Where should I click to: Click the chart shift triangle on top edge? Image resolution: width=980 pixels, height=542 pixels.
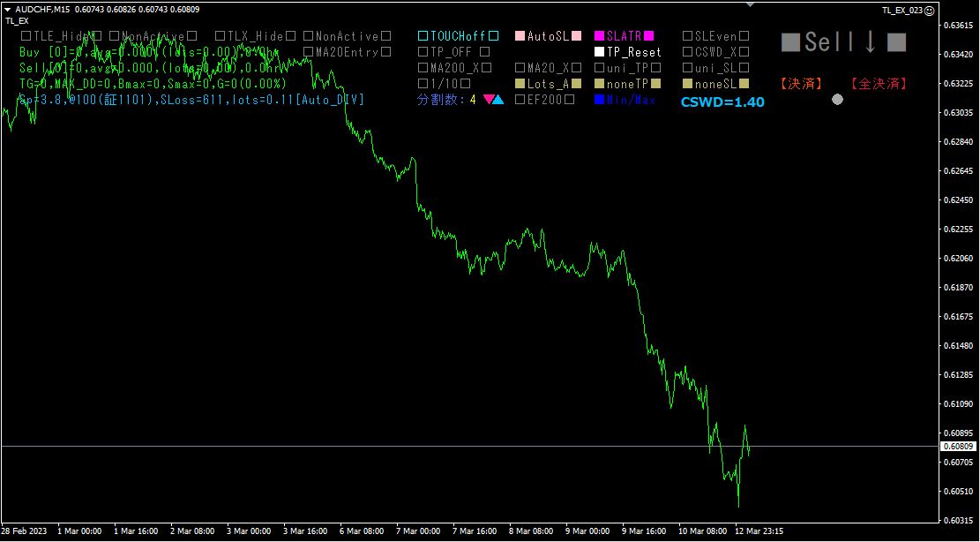pyautogui.click(x=751, y=4)
